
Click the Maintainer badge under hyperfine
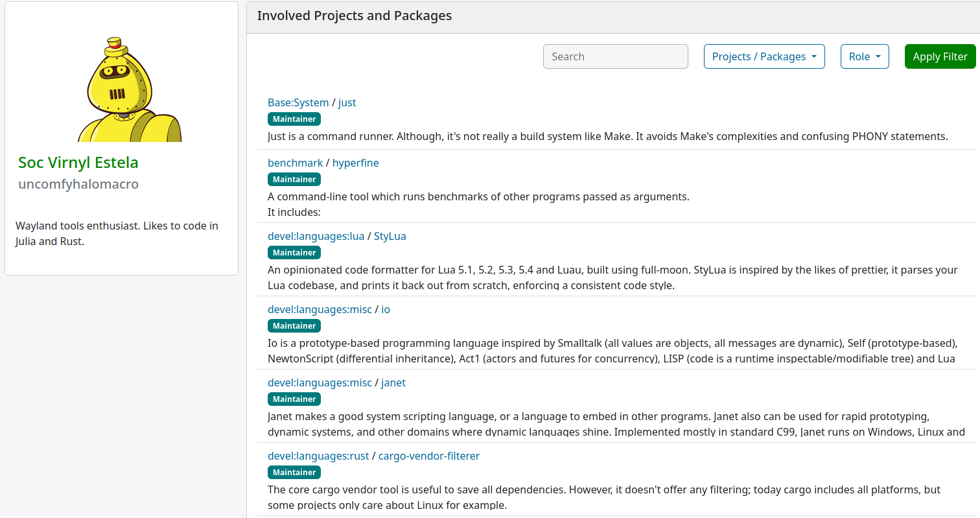[294, 180]
